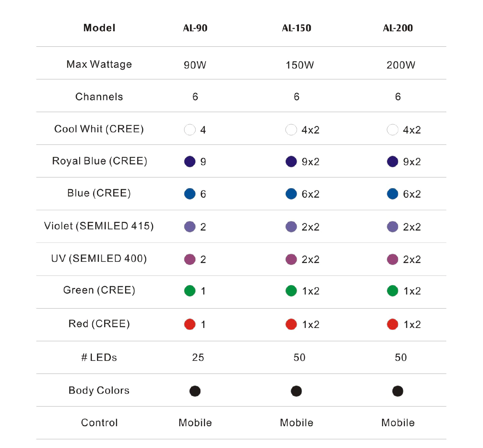Image resolution: width=483 pixels, height=448 pixels.
Task: Click the AL-90 model column header
Action: coord(195,28)
